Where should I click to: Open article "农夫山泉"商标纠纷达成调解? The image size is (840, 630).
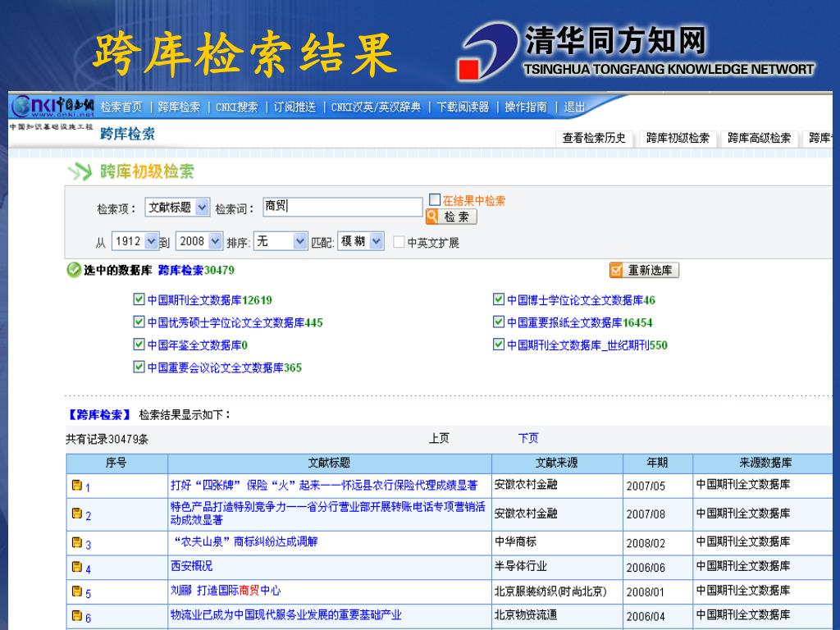(x=246, y=541)
